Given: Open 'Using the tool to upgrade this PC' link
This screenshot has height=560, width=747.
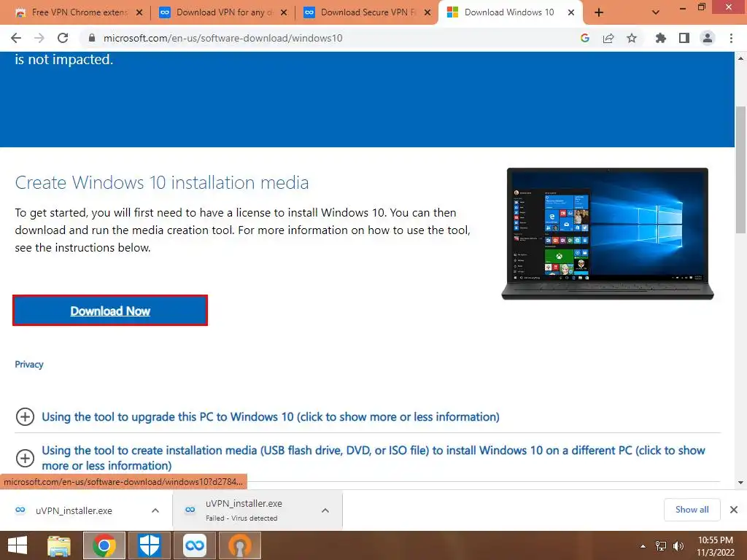Looking at the screenshot, I should point(271,416).
